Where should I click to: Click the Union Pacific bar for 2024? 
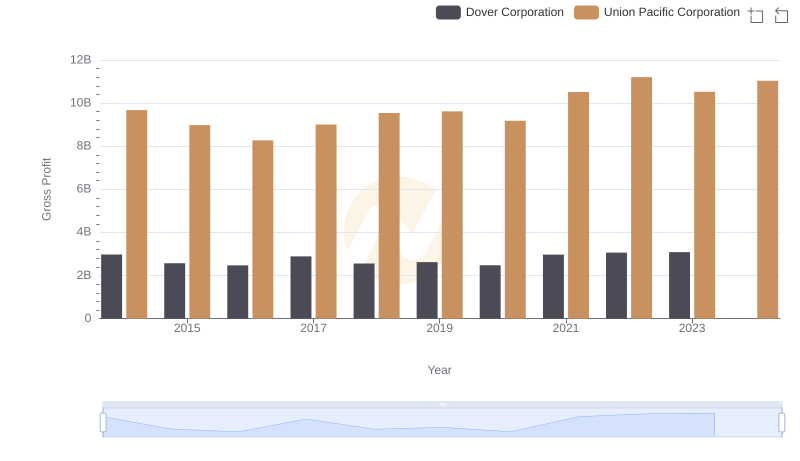768,199
